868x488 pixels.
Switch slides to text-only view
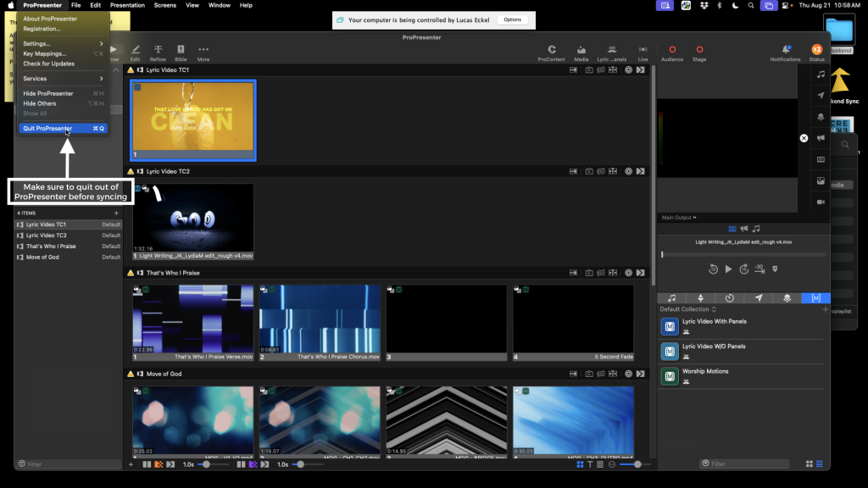click(x=590, y=464)
